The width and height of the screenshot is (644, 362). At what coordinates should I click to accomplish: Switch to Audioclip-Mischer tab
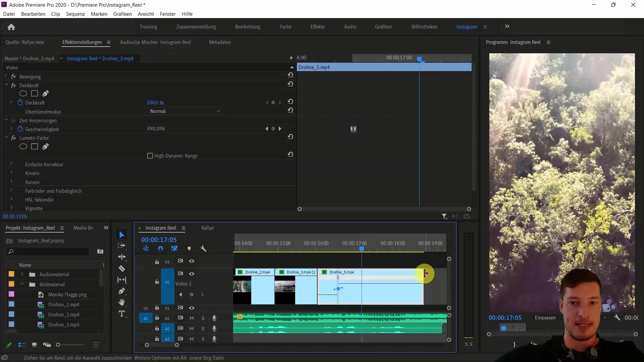[x=155, y=42]
